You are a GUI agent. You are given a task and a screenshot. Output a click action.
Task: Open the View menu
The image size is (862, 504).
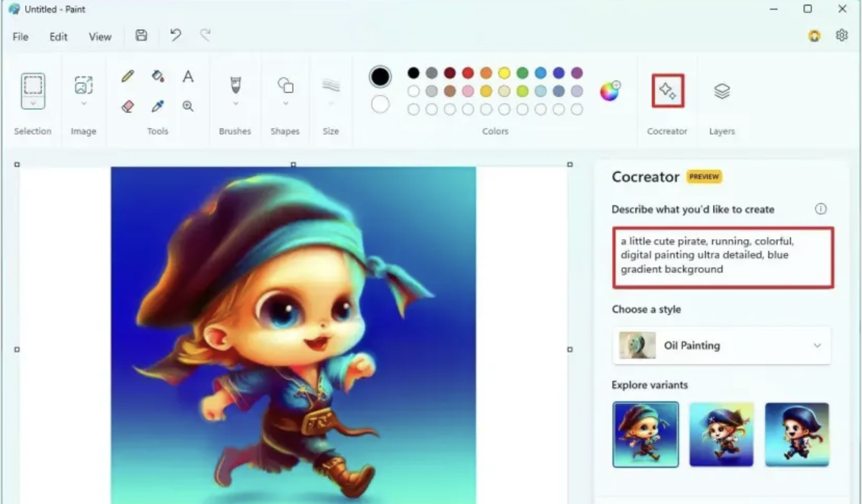pos(100,37)
